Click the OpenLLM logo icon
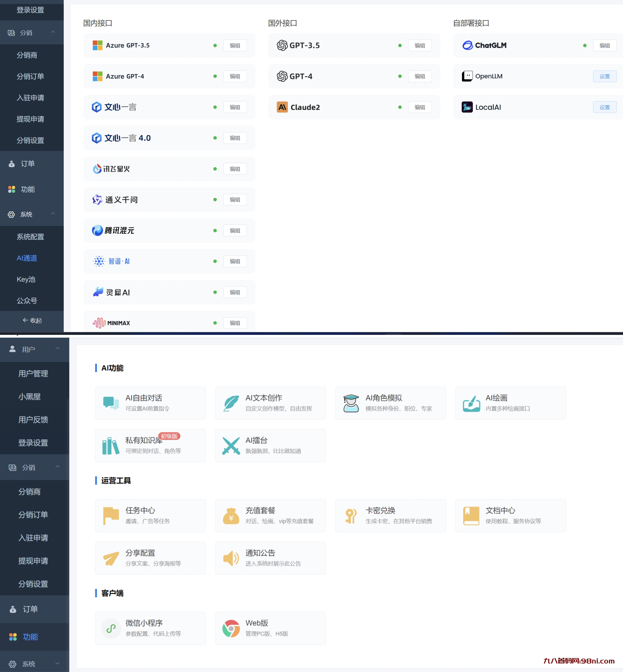The image size is (623, 672). click(x=467, y=76)
